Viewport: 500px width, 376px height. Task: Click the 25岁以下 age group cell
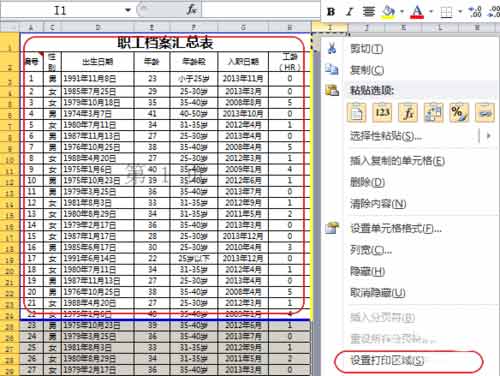tap(194, 258)
